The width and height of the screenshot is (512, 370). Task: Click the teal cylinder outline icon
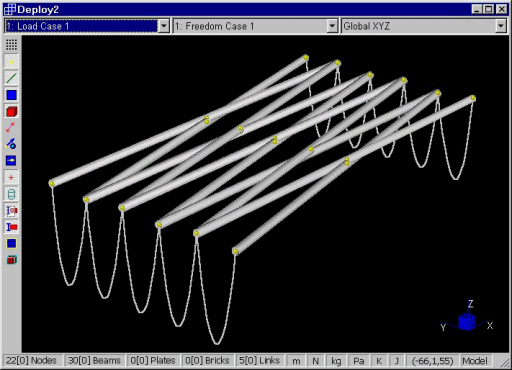pos(11,194)
